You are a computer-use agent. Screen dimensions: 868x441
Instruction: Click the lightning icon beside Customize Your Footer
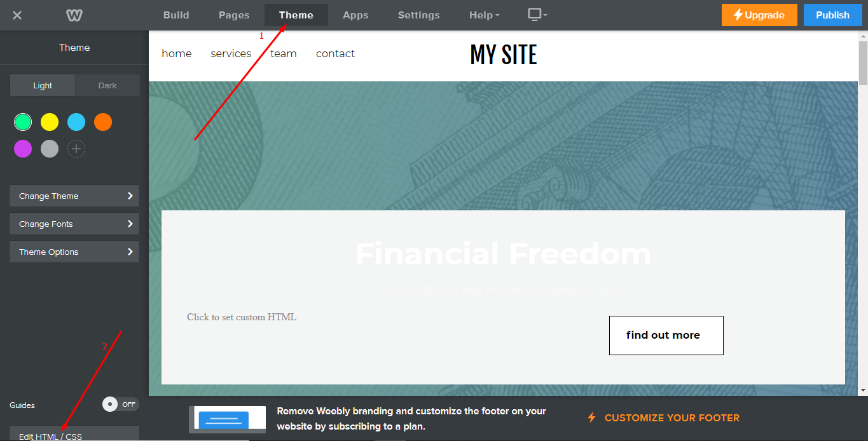[x=591, y=417]
